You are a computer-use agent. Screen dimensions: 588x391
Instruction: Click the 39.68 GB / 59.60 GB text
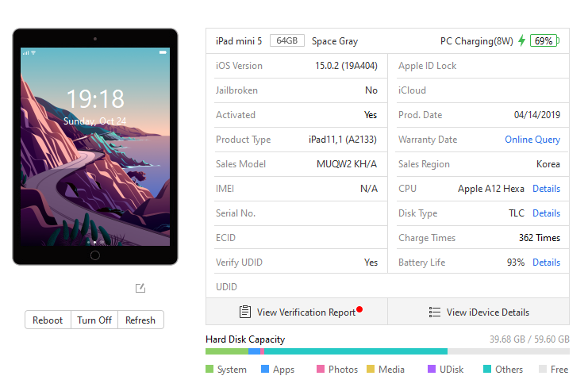(529, 339)
